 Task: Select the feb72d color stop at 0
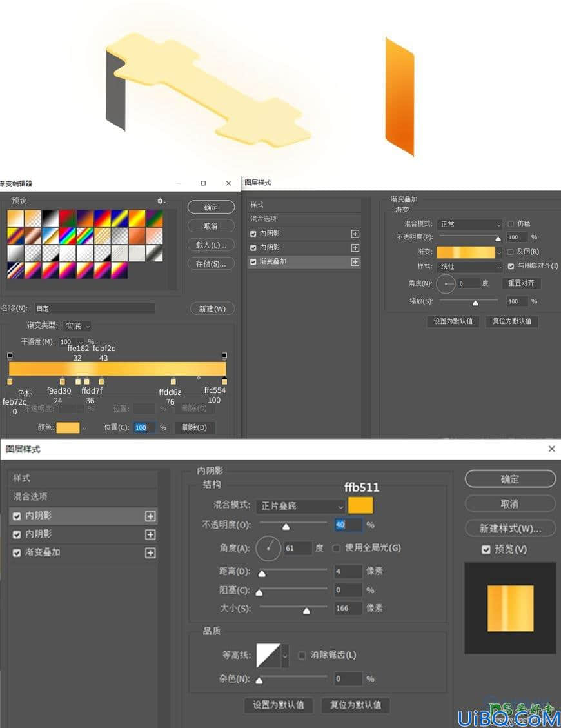point(10,381)
